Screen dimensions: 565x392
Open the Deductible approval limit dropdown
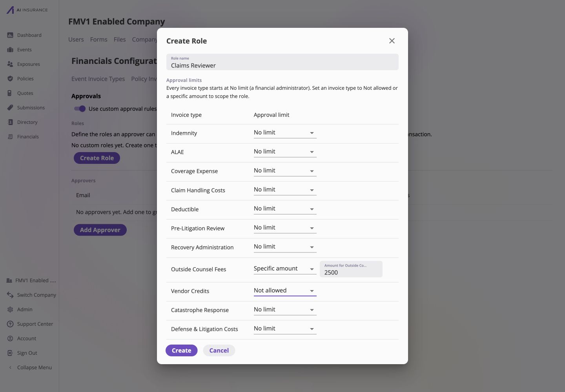[x=285, y=209]
